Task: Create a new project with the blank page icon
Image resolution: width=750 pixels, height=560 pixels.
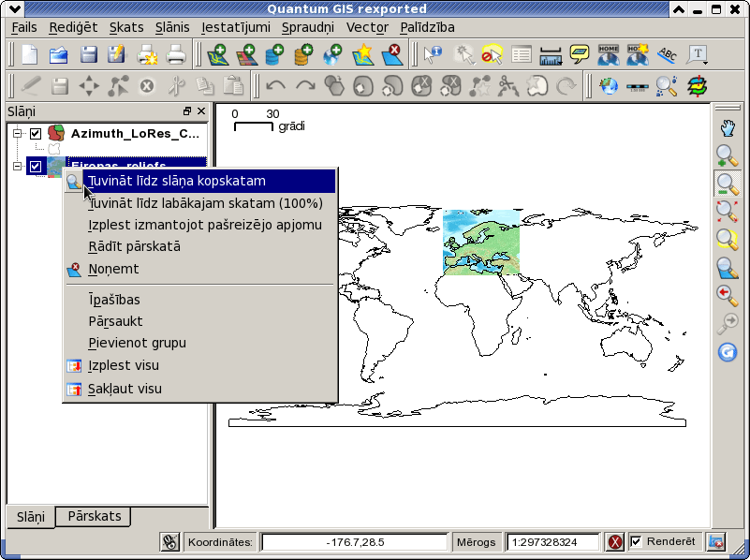Action: point(30,54)
